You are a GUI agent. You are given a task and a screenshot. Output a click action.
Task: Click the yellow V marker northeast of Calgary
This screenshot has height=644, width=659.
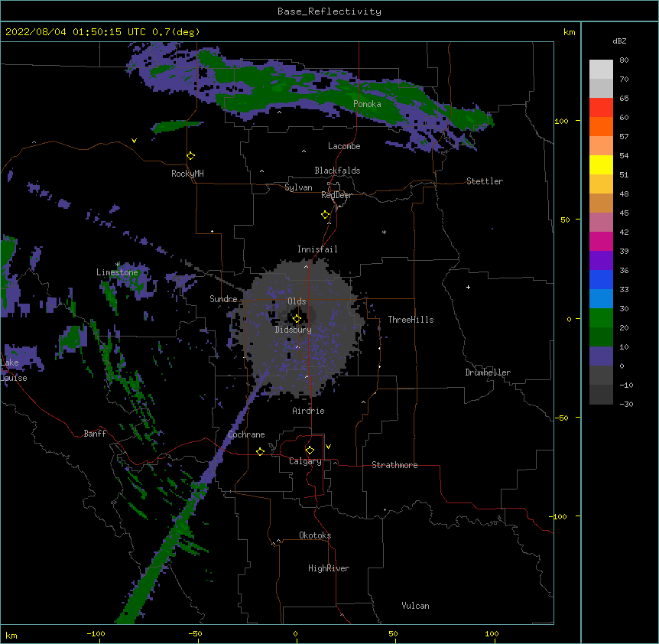[x=328, y=447]
